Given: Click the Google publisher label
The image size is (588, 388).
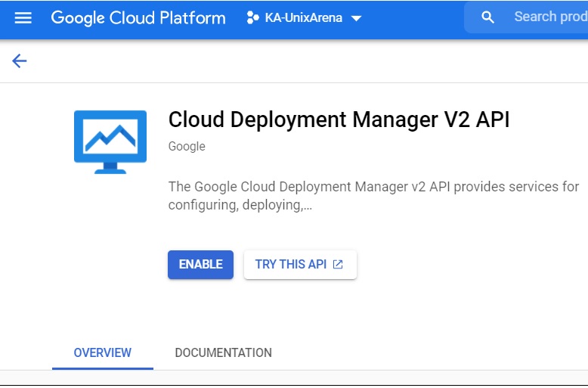Looking at the screenshot, I should coord(187,146).
